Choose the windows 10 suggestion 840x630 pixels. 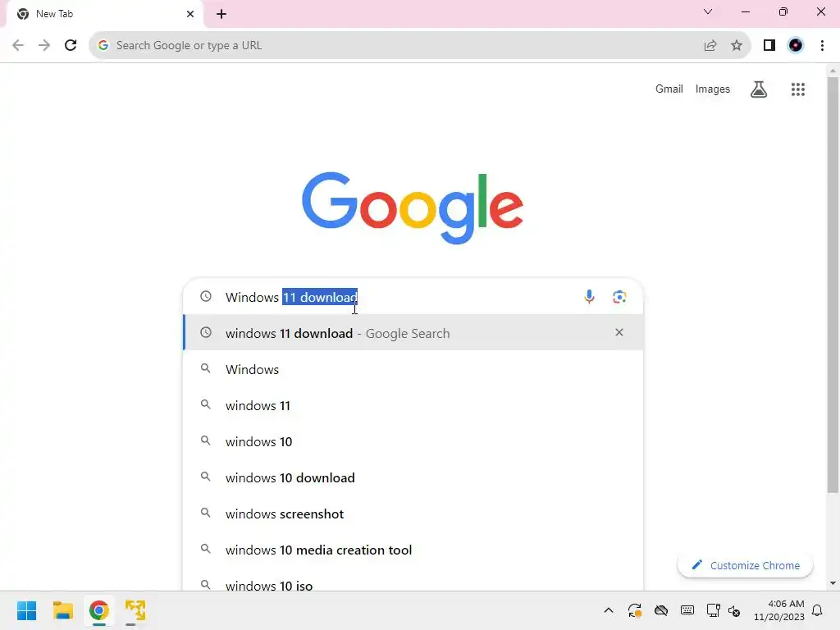point(413,441)
